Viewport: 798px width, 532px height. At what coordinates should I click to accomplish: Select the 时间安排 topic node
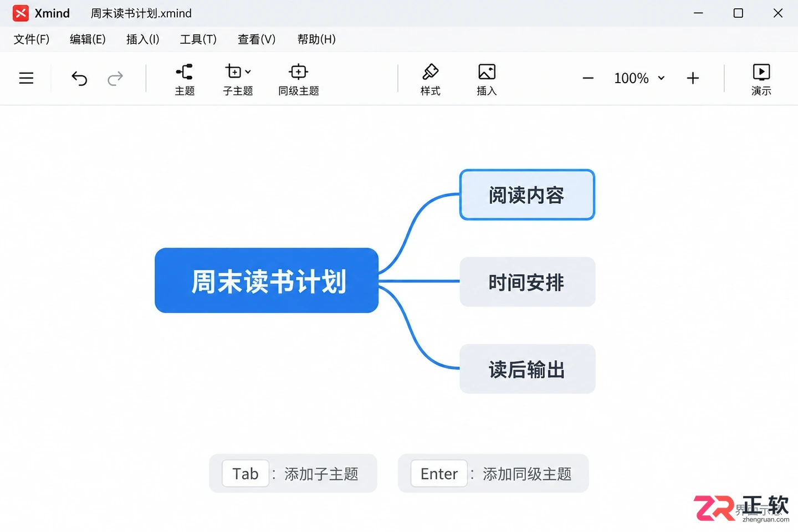527,282
